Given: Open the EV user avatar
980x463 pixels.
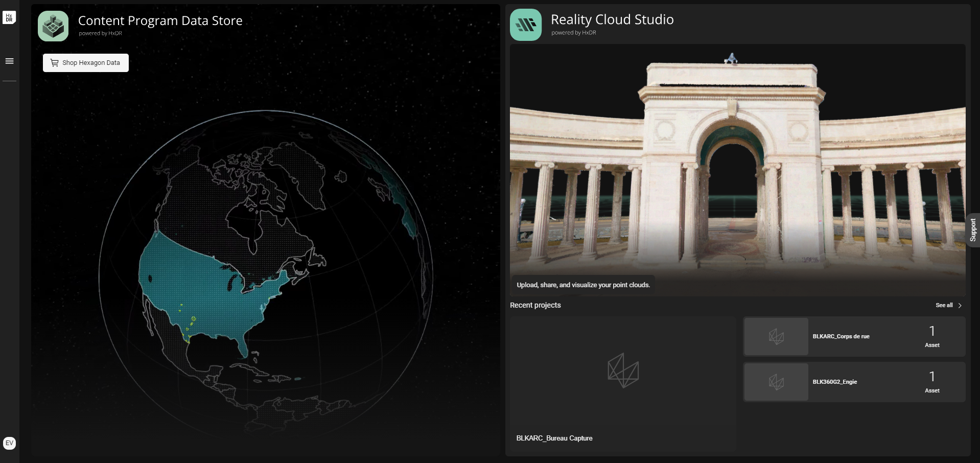Looking at the screenshot, I should pos(9,443).
